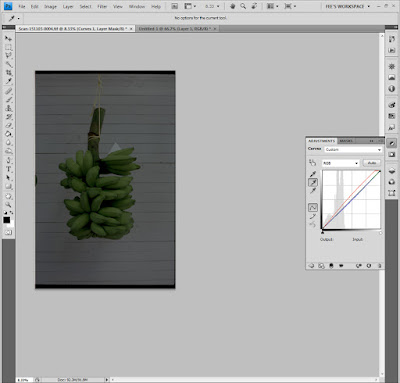Viewport: 400px width, 383px height.
Task: Click the Auto button in Curves
Action: coord(372,163)
